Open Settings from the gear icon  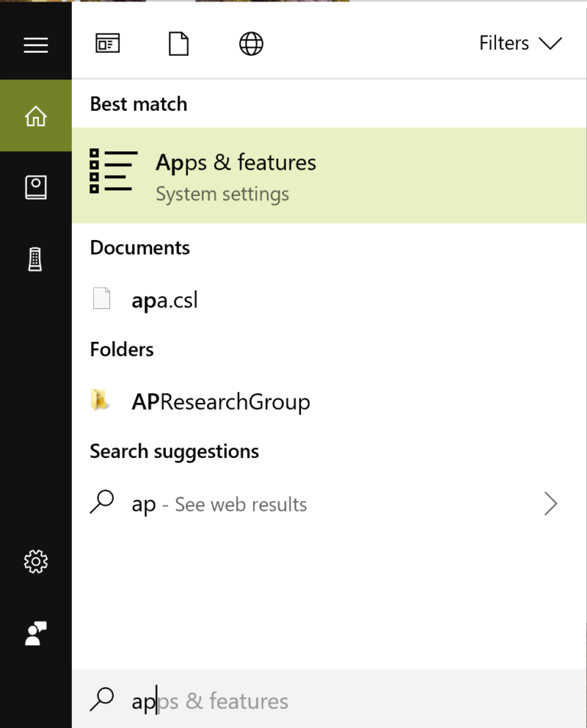pos(35,562)
